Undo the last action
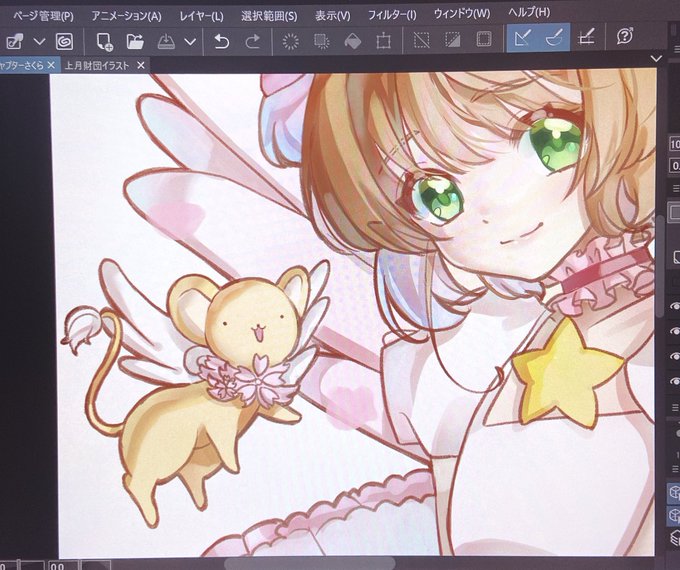The image size is (680, 570). click(222, 42)
